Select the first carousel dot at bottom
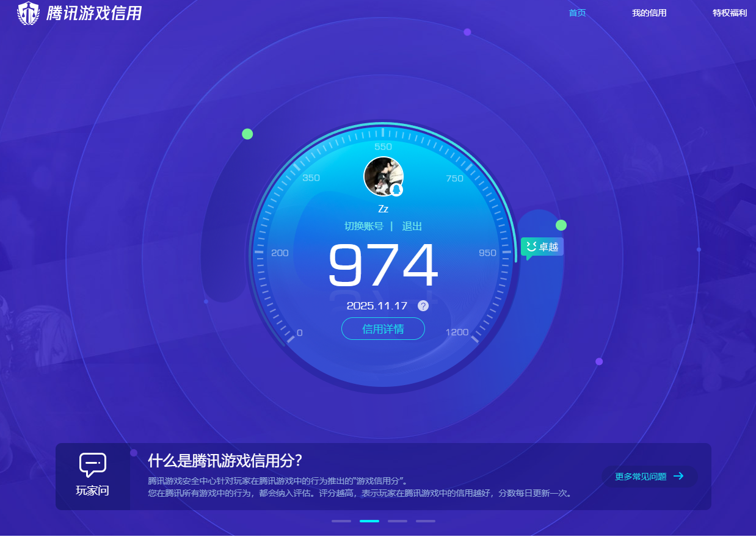The image size is (756, 537). coord(341,521)
